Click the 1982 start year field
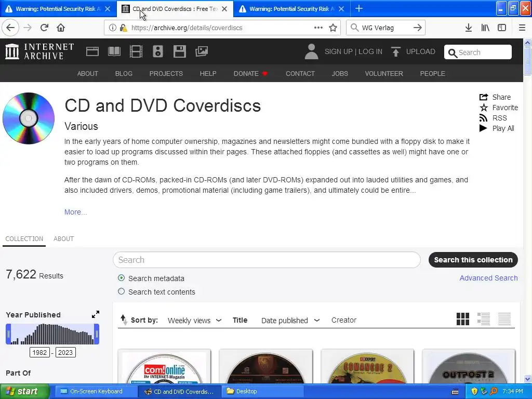The width and height of the screenshot is (532, 399). [39, 353]
